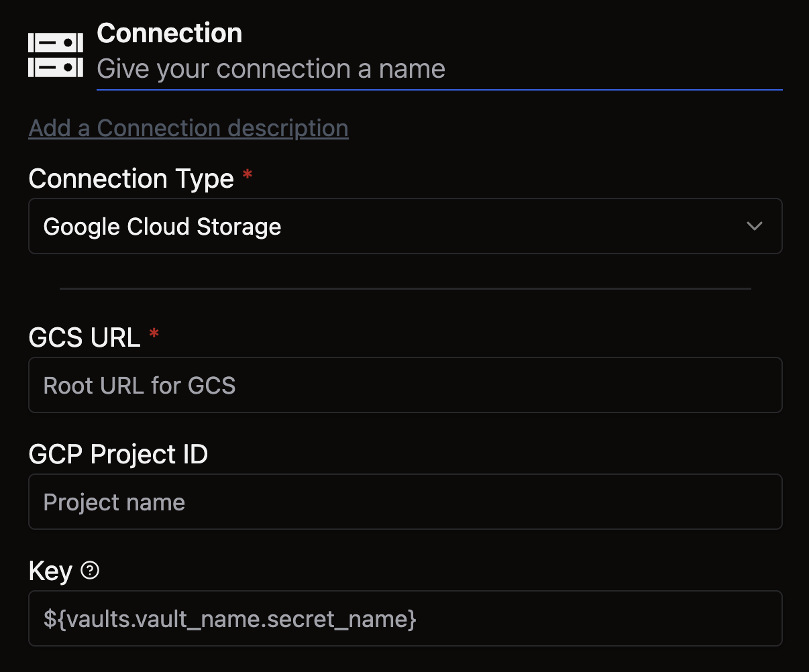The image size is (809, 672).
Task: Click the red asterisk beside GCS URL
Action: coord(154,334)
